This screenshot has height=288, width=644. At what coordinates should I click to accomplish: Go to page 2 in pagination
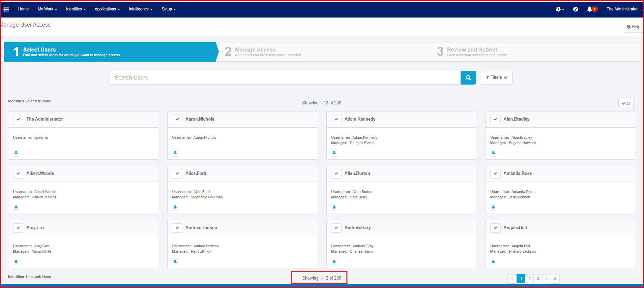click(529, 279)
